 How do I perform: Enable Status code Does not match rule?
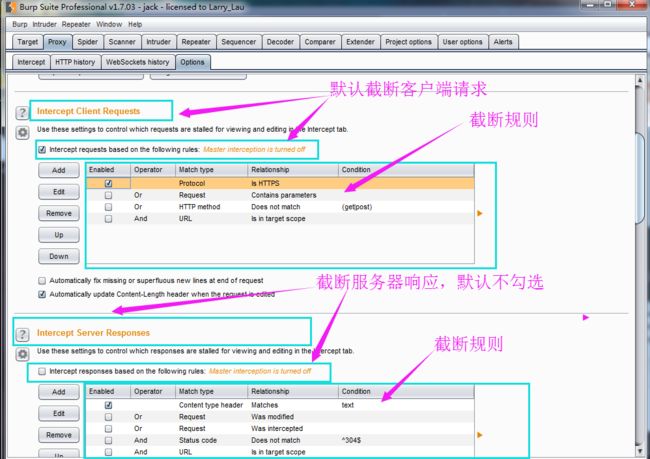click(108, 440)
